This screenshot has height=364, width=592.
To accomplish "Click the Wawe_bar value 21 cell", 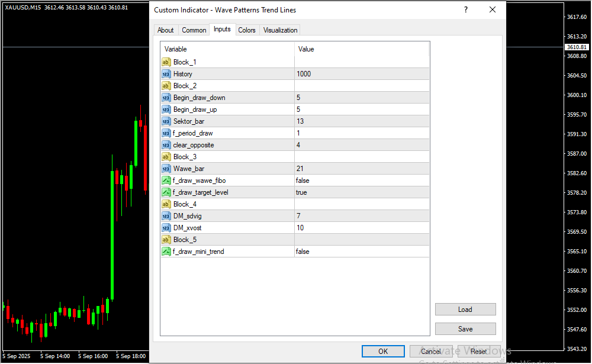I will point(361,169).
